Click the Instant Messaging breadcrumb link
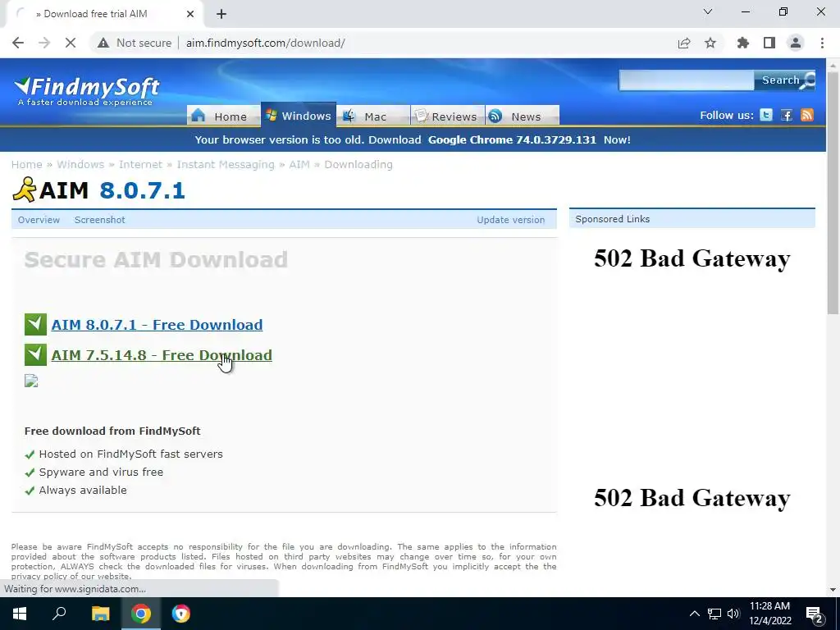The image size is (840, 630). 226,164
